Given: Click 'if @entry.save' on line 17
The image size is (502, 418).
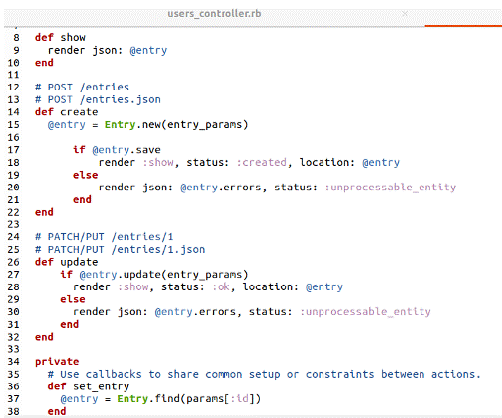Looking at the screenshot, I should click(x=117, y=150).
